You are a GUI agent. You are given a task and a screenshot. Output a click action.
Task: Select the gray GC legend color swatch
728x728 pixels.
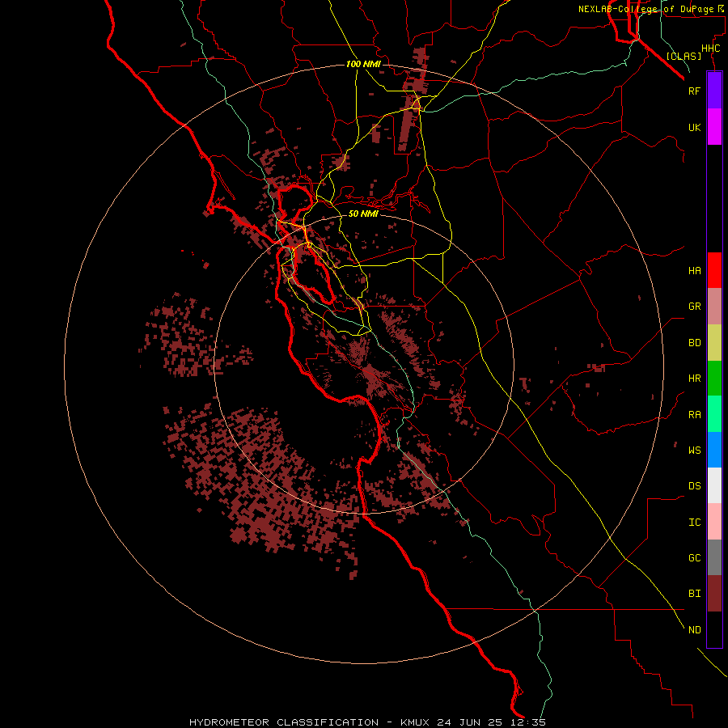pyautogui.click(x=714, y=557)
